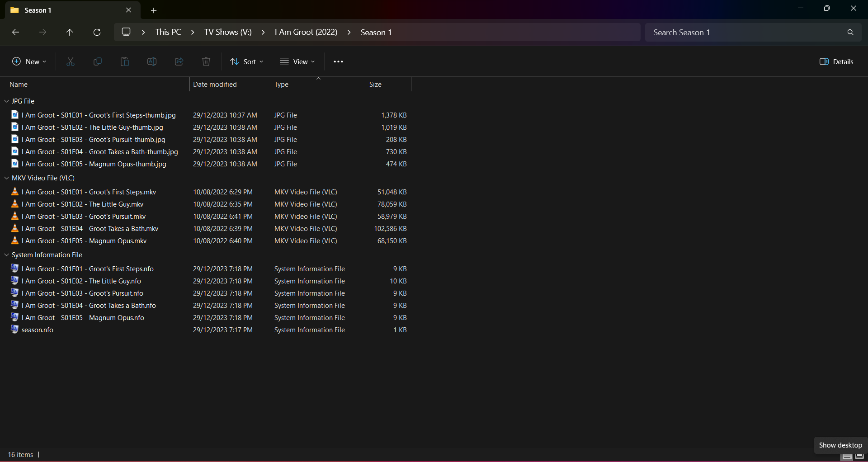Click the Search Season 1 field

746,33
